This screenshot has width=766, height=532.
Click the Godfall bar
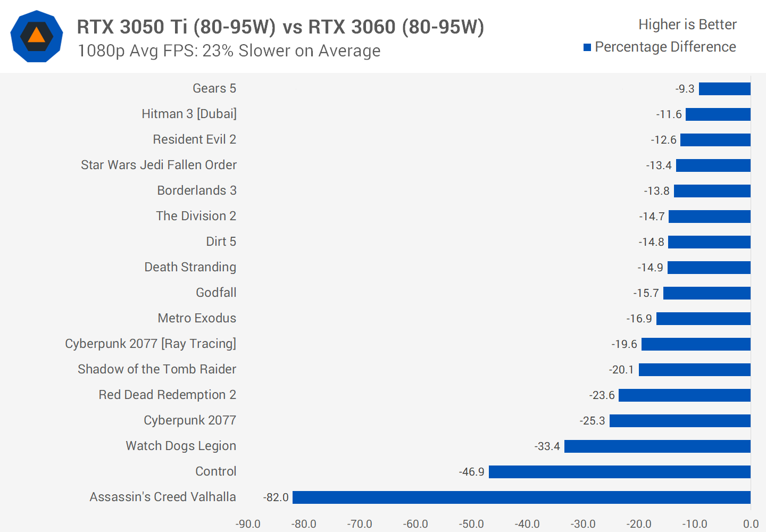(x=707, y=293)
